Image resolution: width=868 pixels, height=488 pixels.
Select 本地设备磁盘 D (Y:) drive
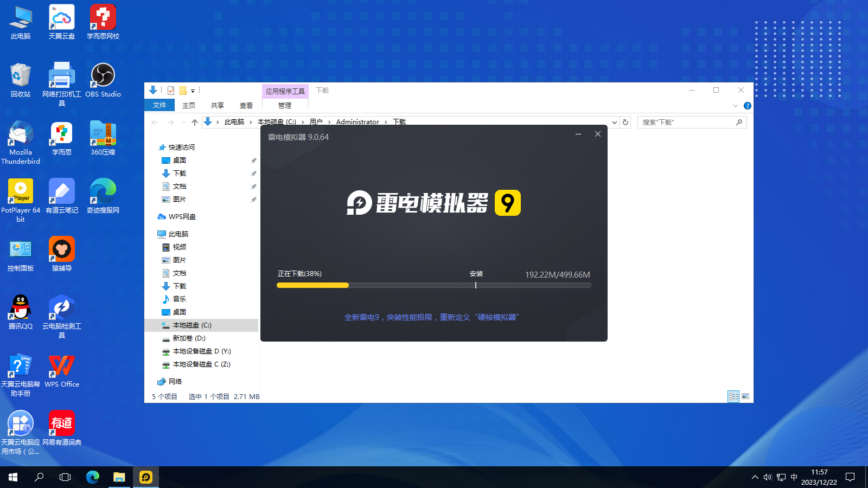[x=202, y=351]
